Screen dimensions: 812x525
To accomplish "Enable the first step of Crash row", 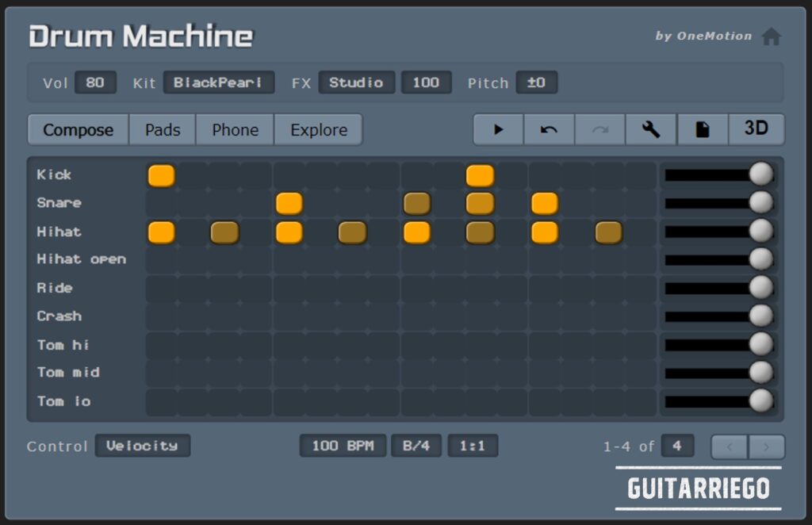I will 162,316.
